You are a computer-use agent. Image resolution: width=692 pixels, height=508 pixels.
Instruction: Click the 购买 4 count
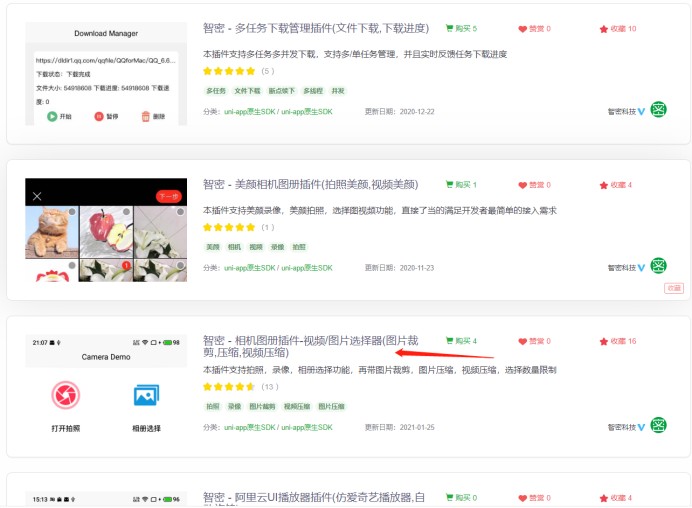click(x=466, y=341)
